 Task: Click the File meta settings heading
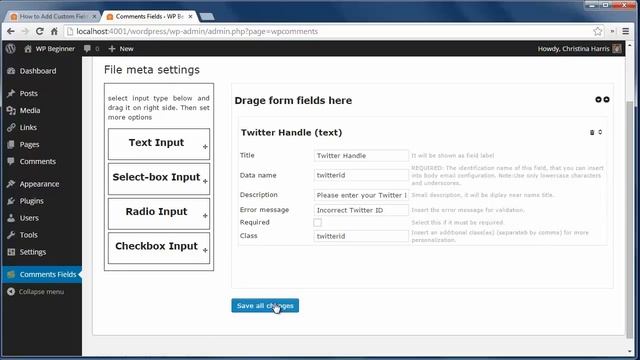pos(152,70)
